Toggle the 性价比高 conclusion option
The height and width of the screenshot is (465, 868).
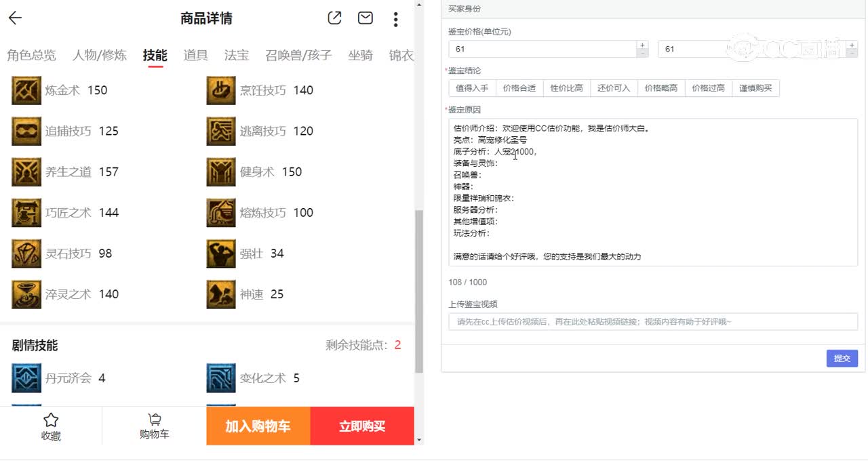click(x=567, y=88)
